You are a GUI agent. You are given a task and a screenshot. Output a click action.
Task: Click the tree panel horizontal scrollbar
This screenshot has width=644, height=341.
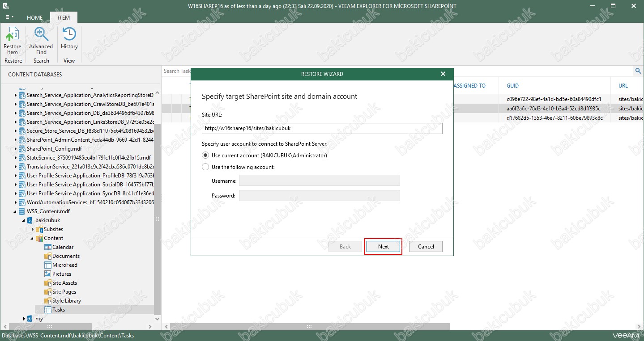tap(50, 327)
